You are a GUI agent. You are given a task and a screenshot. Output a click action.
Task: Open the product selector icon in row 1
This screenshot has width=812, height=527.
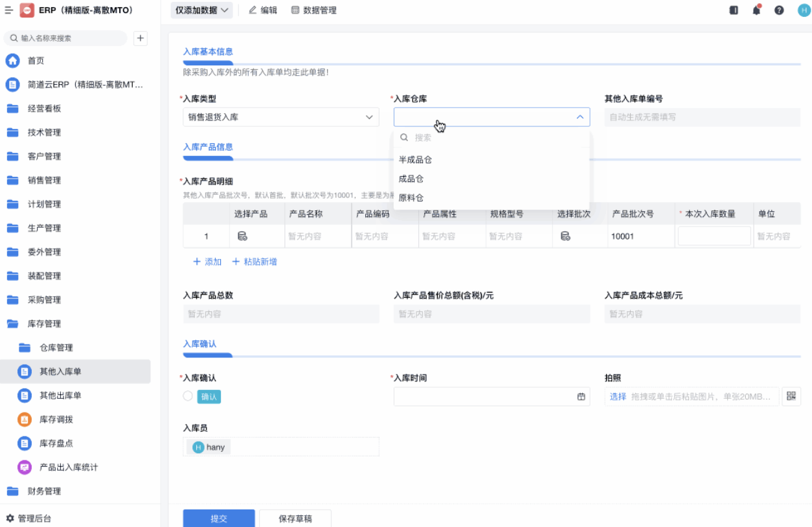coord(242,236)
